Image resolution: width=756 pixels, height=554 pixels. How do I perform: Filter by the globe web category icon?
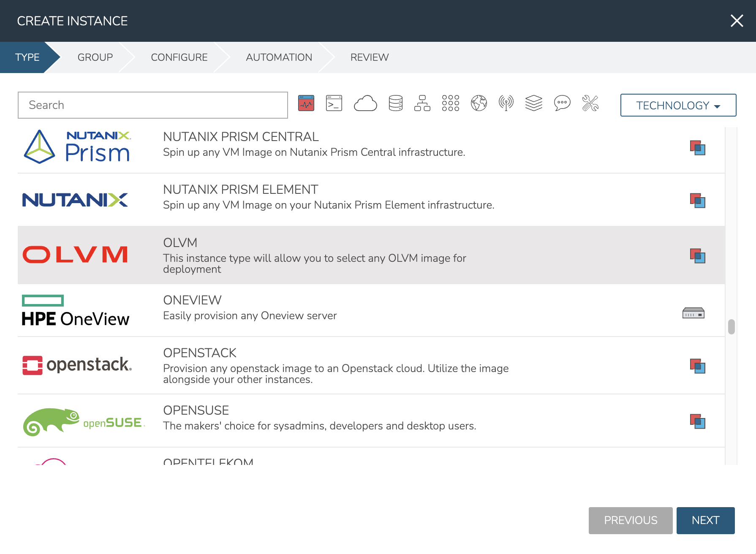pos(479,103)
